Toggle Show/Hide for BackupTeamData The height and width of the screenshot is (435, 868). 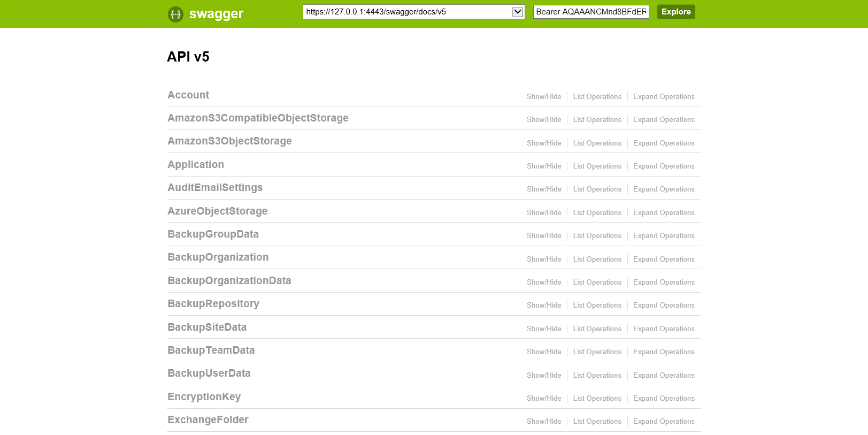click(544, 352)
